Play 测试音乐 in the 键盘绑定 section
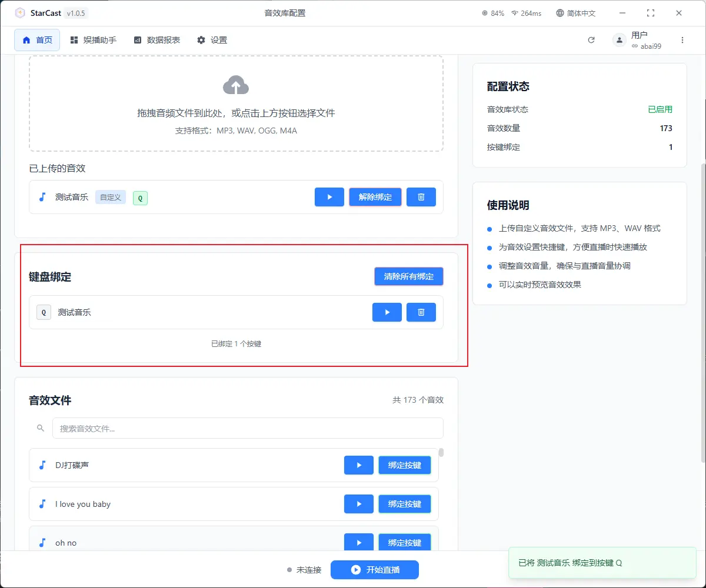 click(387, 312)
